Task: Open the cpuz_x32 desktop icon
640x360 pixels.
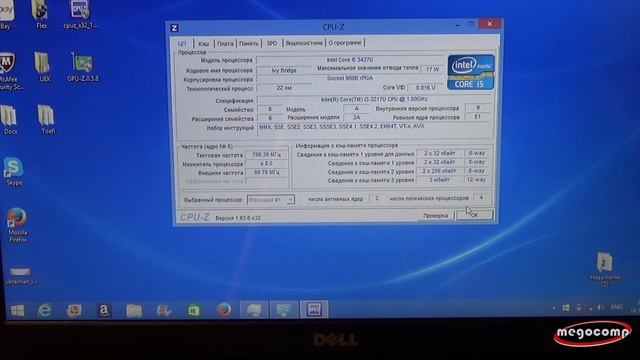Action: click(80, 15)
